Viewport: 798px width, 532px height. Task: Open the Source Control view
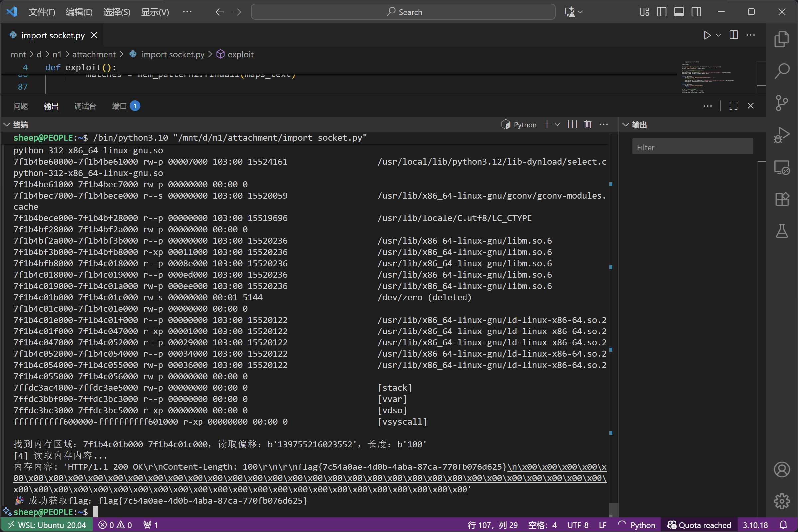click(782, 103)
